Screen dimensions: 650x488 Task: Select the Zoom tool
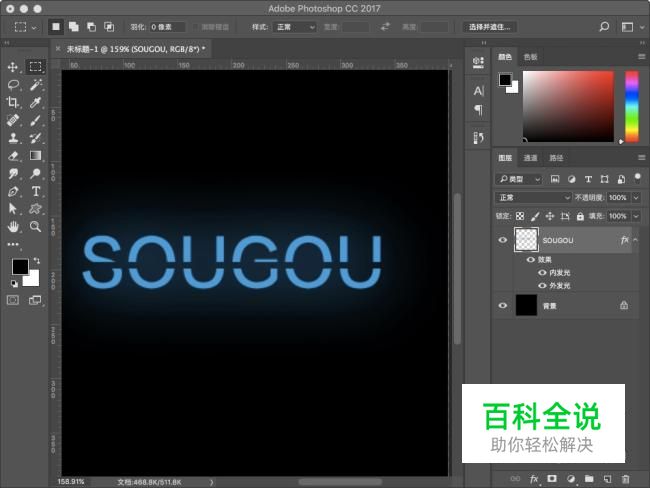tap(36, 226)
